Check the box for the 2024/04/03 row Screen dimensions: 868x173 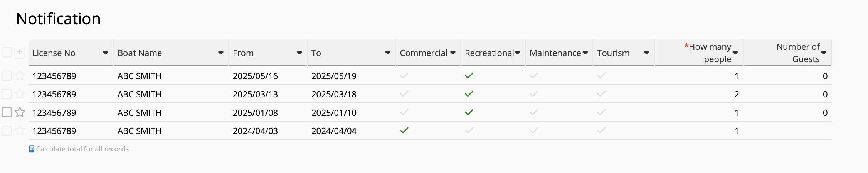(7, 131)
